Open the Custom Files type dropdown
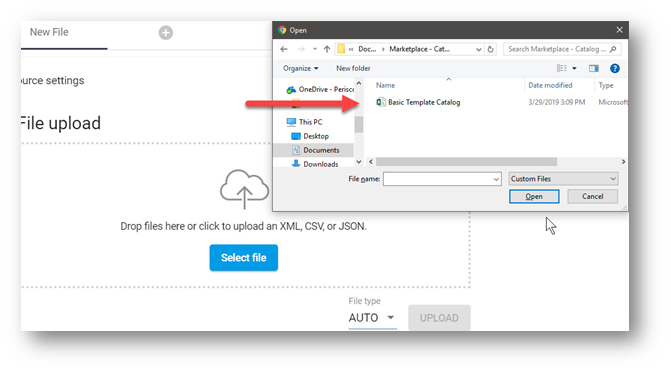 point(563,179)
